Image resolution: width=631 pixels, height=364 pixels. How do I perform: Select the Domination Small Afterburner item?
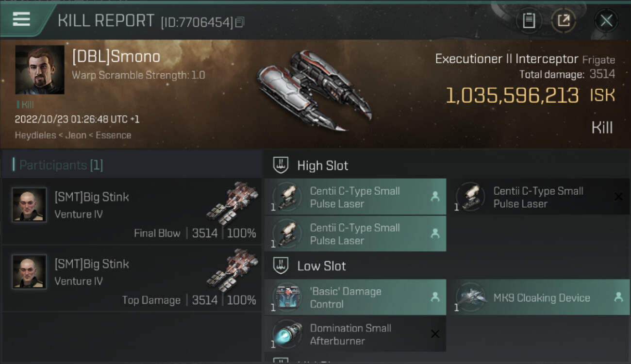click(x=355, y=334)
